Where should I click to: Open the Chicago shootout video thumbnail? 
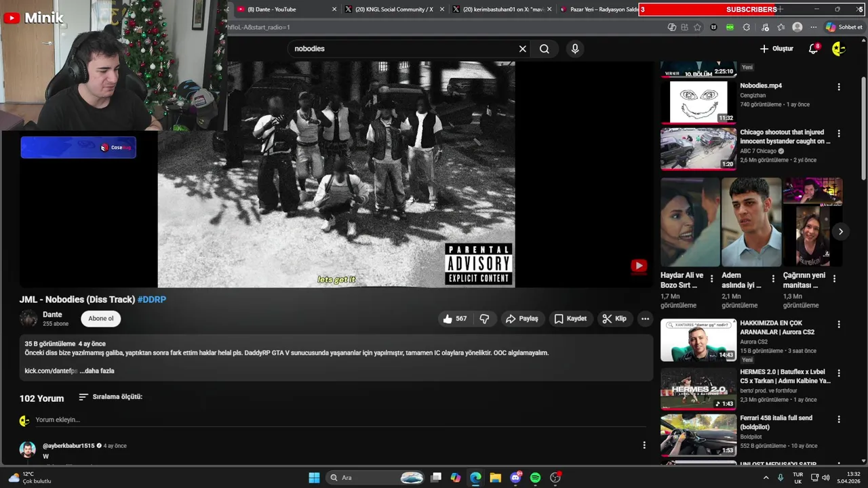tap(698, 149)
